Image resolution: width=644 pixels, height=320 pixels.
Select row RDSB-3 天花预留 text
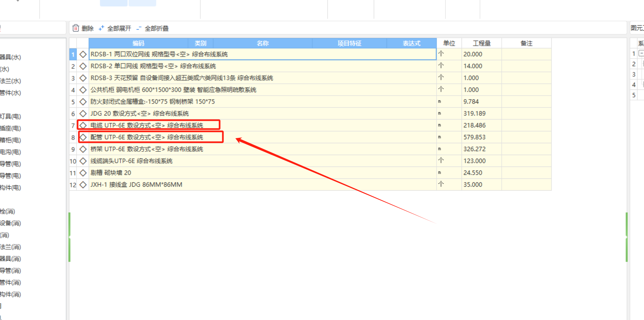click(x=182, y=78)
